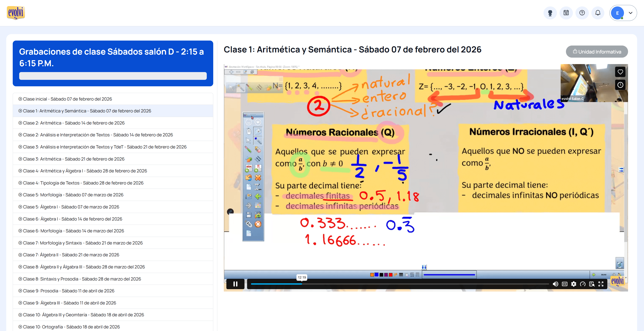Open video settings gear in player
Viewport: 644px width, 331px height.
coord(573,284)
